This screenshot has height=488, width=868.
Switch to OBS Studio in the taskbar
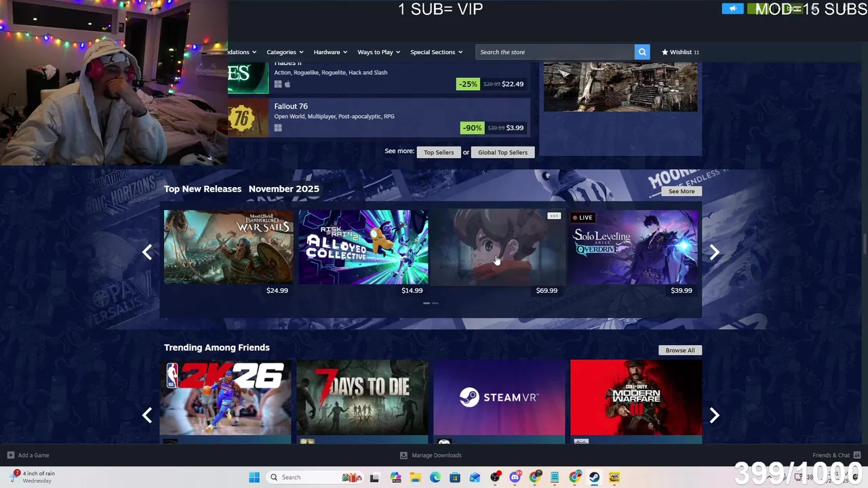point(495,477)
